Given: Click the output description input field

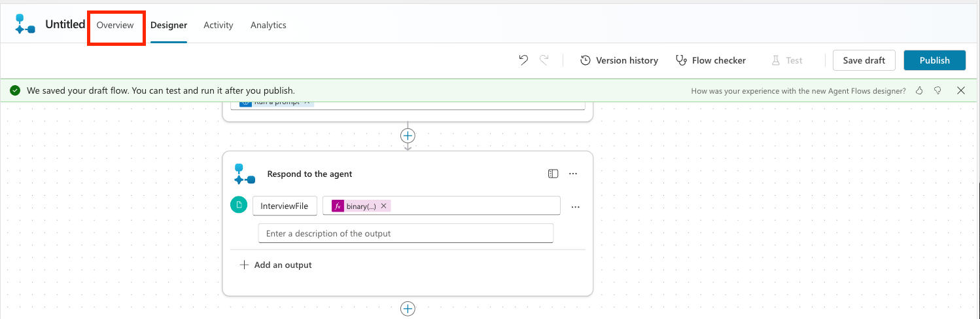Looking at the screenshot, I should 406,233.
